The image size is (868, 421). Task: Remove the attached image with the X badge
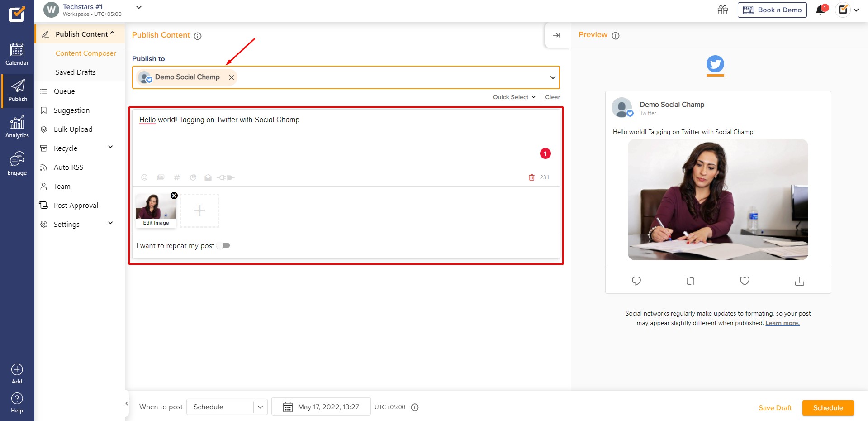click(174, 196)
